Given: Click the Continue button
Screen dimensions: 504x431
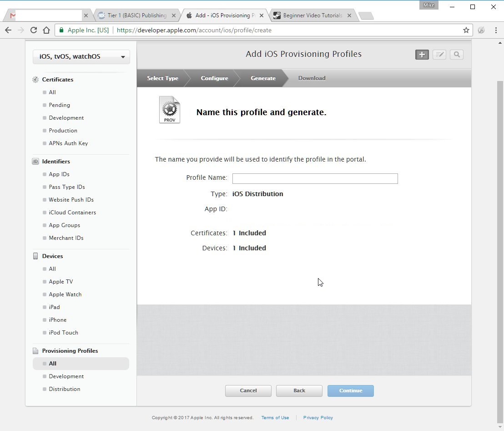Looking at the screenshot, I should 351,391.
